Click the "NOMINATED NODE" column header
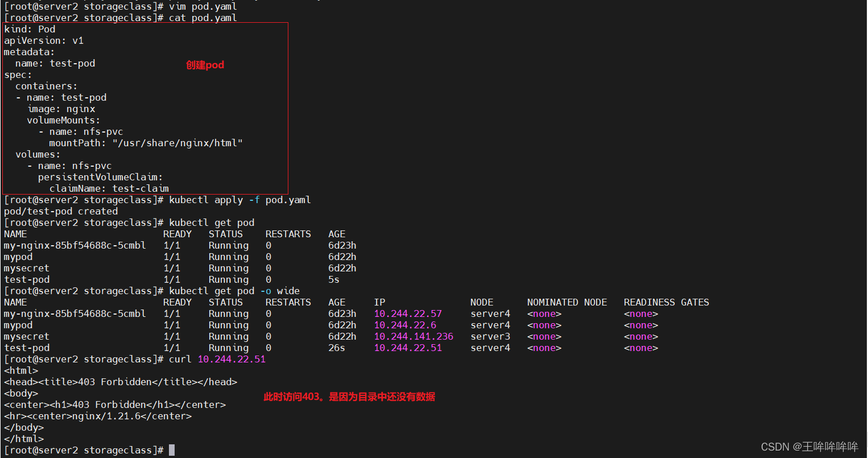The height and width of the screenshot is (458, 868). [x=567, y=302]
